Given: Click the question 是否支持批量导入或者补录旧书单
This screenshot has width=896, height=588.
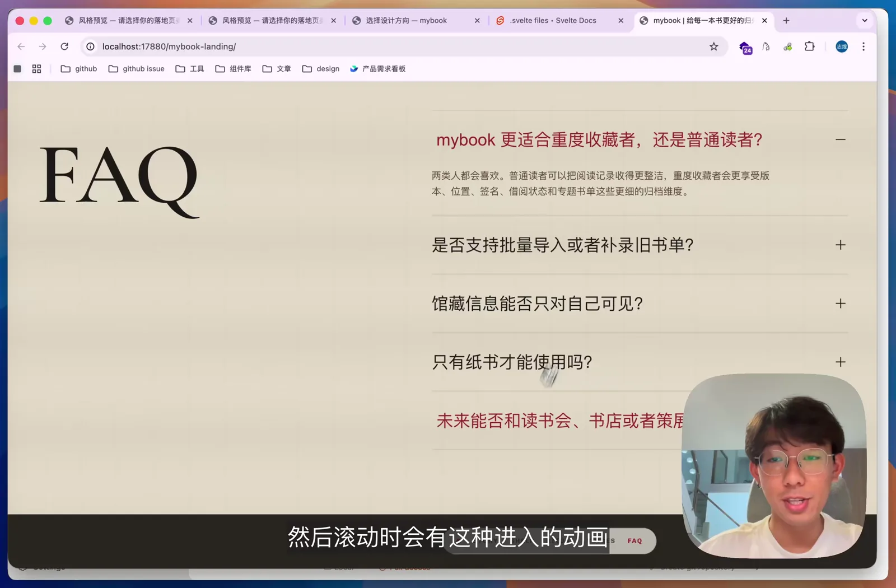Looking at the screenshot, I should (x=563, y=245).
